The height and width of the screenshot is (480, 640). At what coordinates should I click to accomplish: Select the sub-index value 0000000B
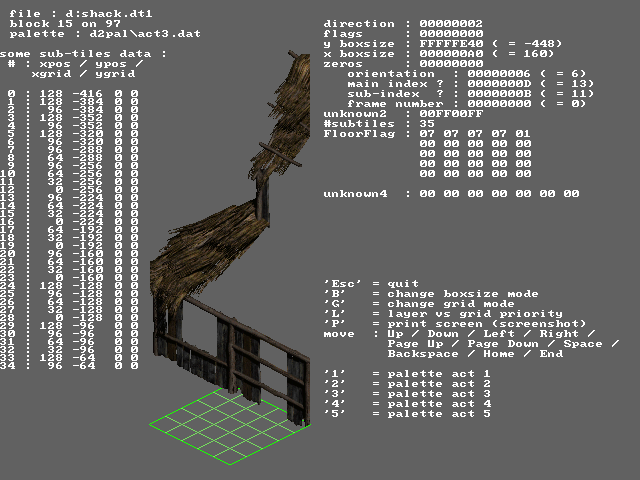point(499,94)
